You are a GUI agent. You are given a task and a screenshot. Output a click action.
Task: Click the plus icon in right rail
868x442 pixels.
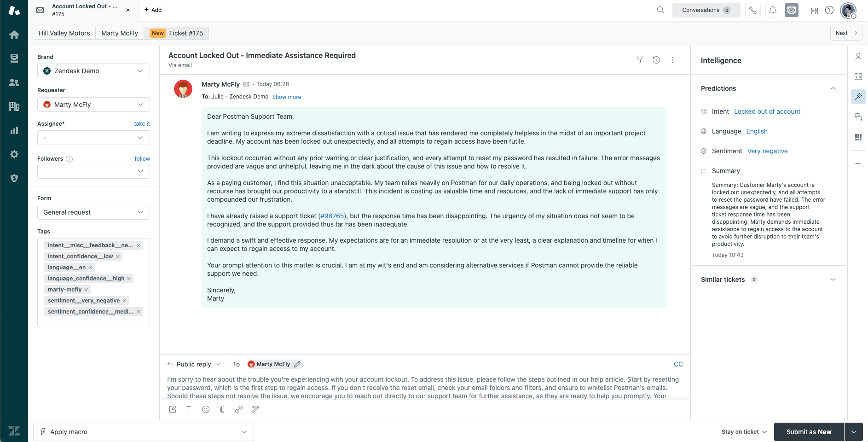pos(858,164)
